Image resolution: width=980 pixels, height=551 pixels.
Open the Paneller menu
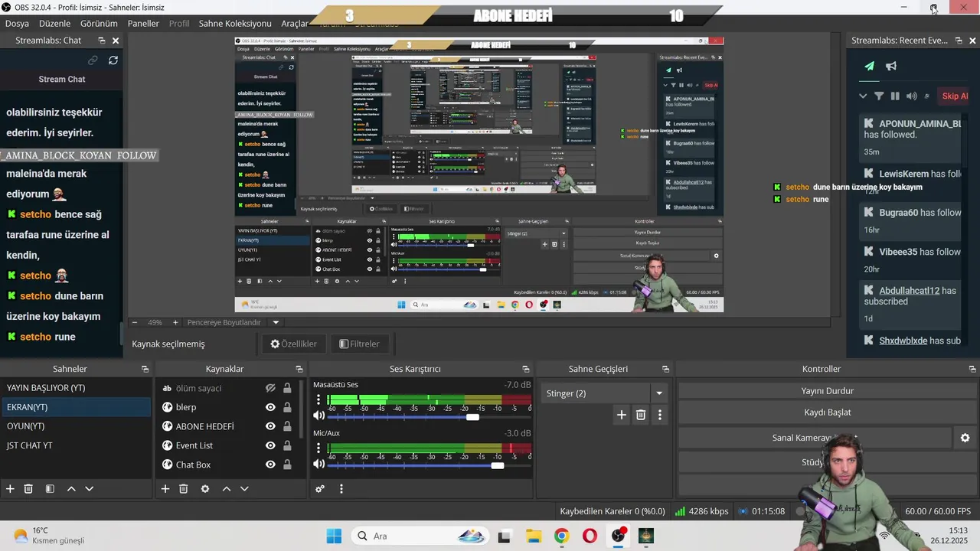tap(143, 24)
